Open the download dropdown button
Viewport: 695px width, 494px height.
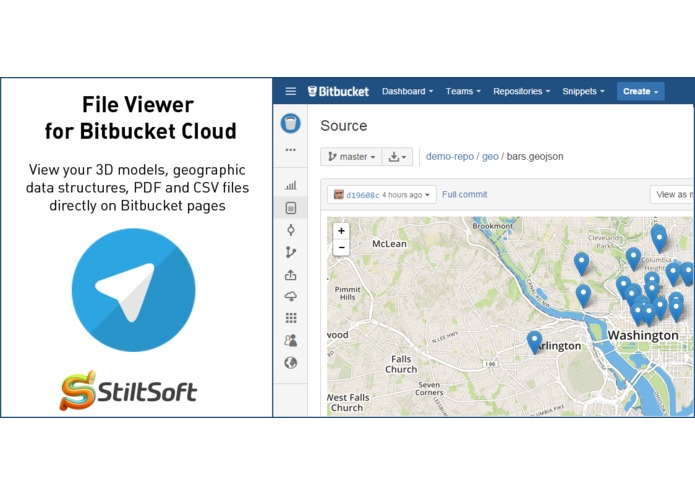(397, 157)
